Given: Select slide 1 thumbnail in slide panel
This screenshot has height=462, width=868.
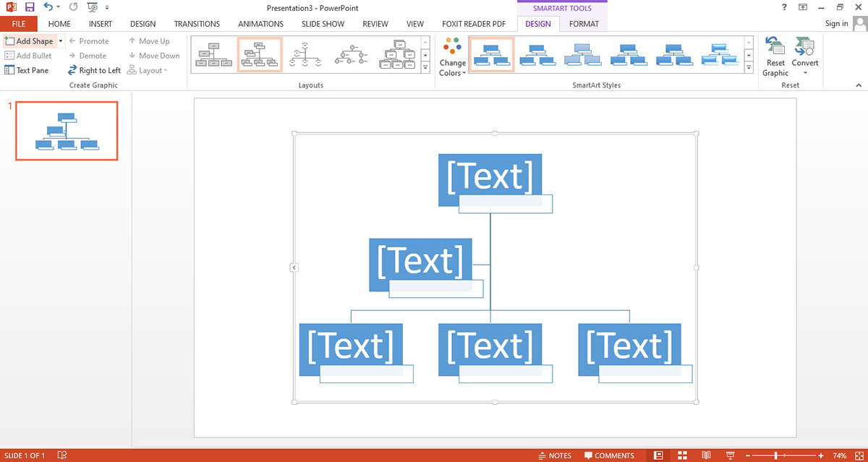Looking at the screenshot, I should click(67, 131).
